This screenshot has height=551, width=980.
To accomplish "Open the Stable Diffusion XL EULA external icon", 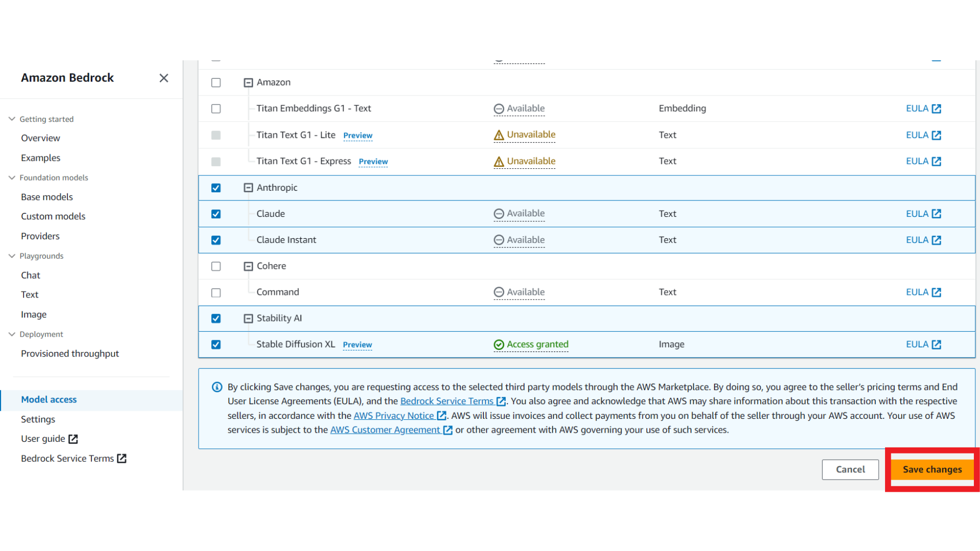I will point(936,344).
